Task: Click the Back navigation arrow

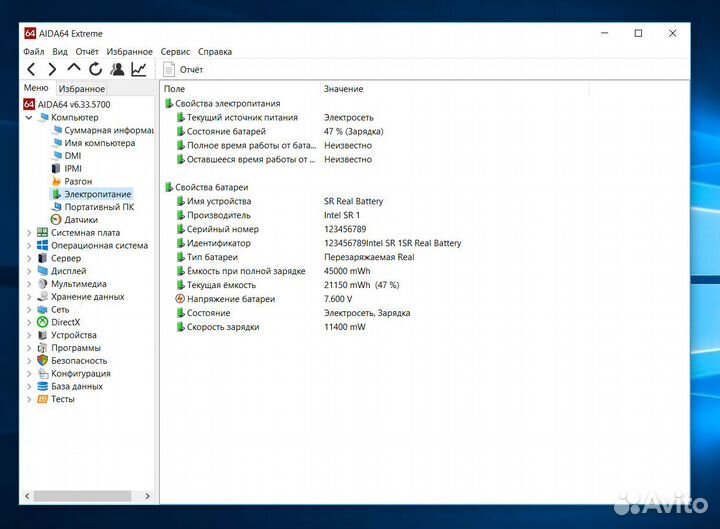Action: (31, 69)
